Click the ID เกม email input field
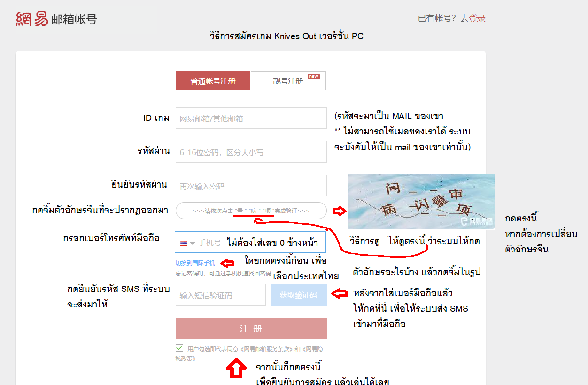This screenshot has width=588, height=385. (251, 118)
